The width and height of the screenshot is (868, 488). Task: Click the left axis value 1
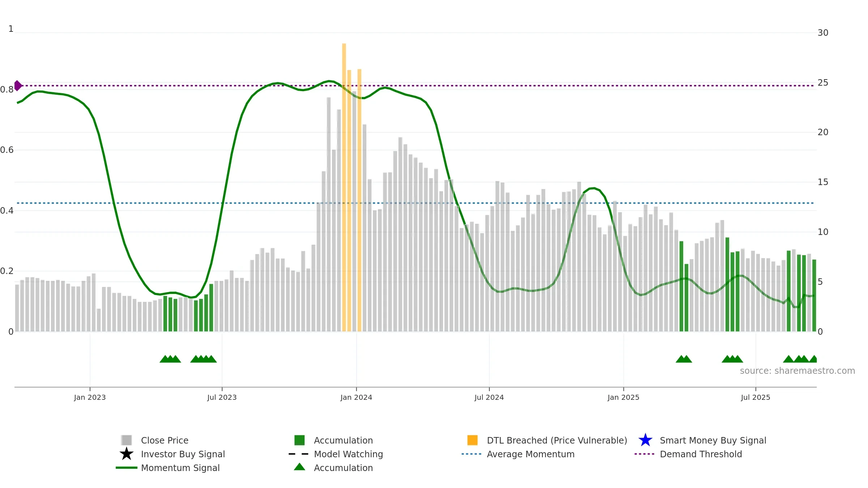coord(11,29)
